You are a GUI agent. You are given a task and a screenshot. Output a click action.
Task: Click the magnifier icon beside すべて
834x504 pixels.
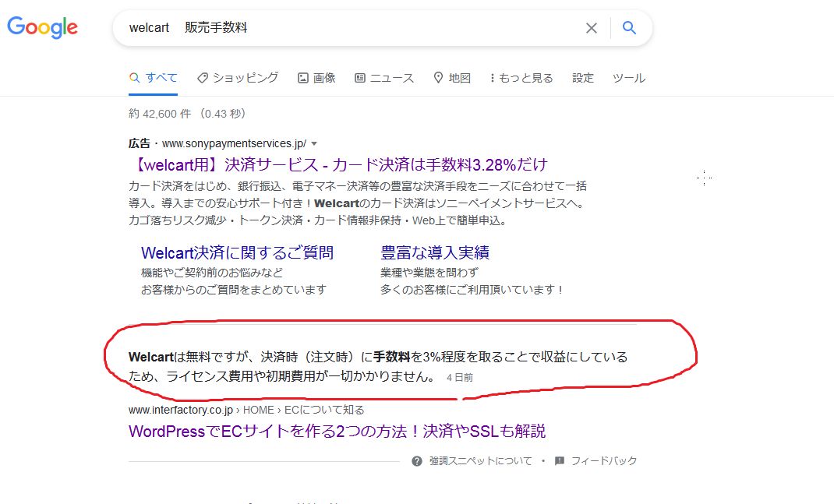[x=135, y=78]
